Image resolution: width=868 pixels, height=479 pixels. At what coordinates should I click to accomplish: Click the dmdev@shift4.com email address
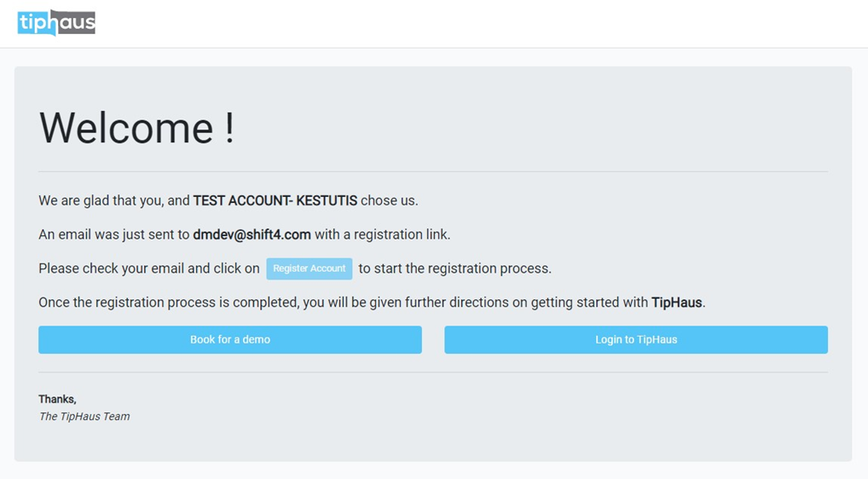click(252, 234)
